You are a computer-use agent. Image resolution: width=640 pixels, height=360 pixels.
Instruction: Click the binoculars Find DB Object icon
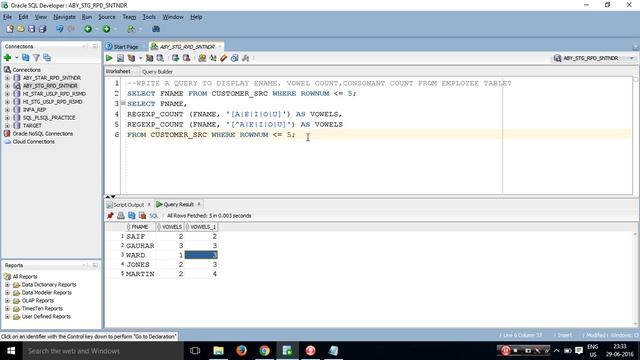coord(156,29)
